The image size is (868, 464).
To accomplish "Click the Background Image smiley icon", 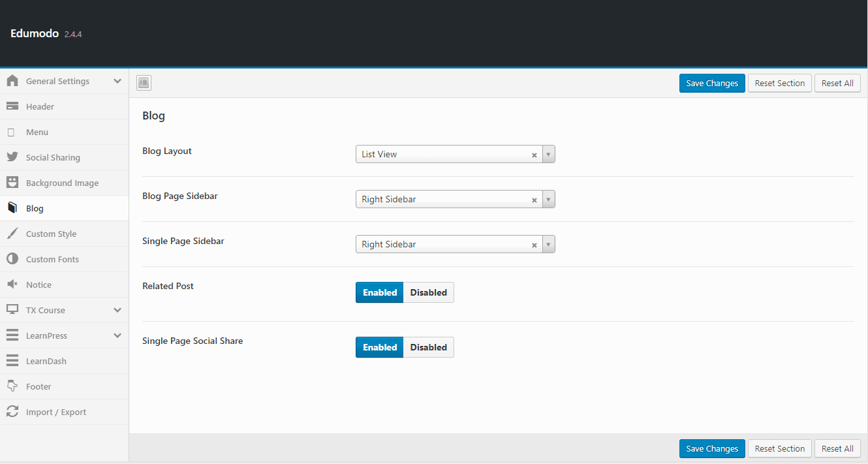I will click(12, 183).
